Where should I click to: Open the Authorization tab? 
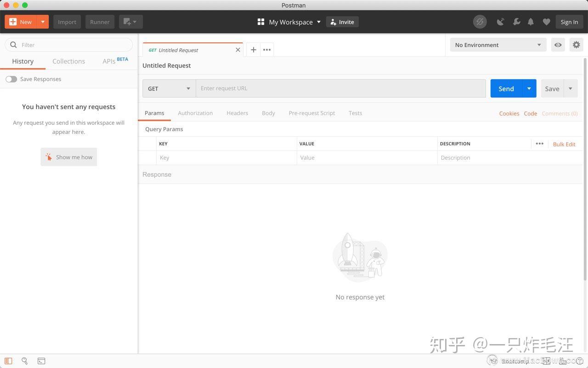coord(195,113)
